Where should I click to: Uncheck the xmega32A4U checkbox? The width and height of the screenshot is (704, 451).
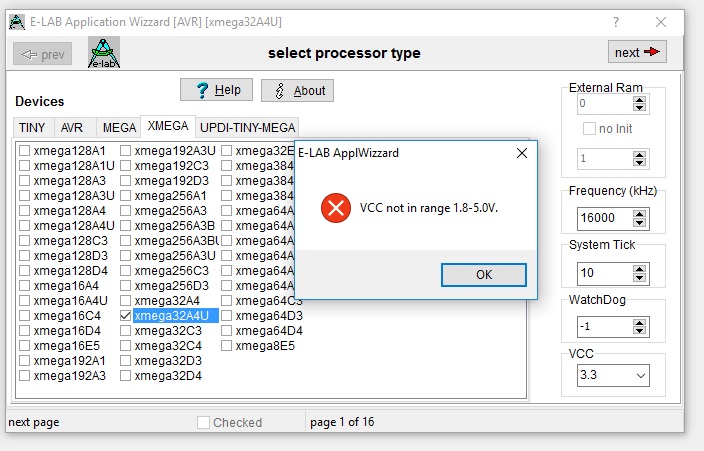125,316
